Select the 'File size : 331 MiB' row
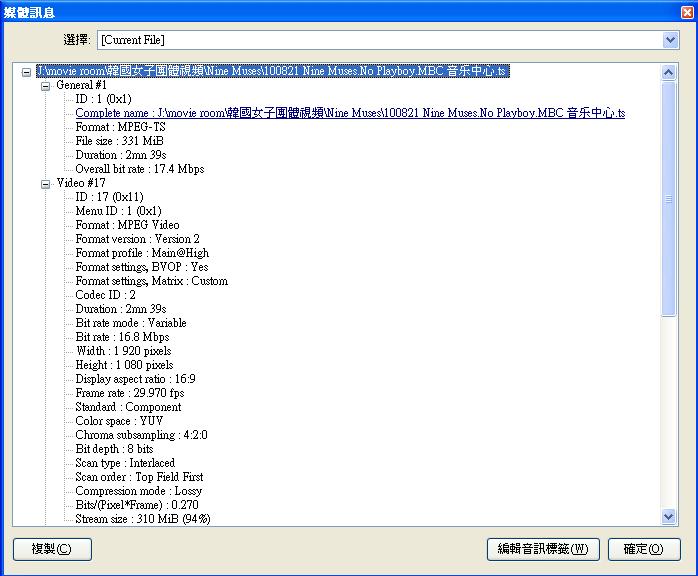698x576 pixels. [x=119, y=141]
